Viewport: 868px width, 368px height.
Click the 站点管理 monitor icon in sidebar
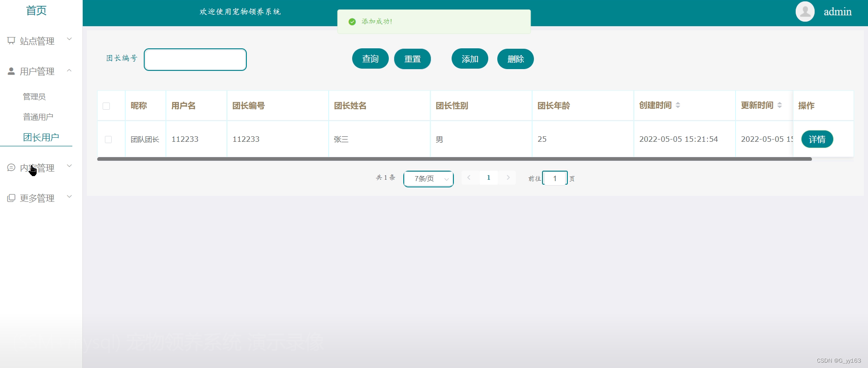tap(11, 41)
